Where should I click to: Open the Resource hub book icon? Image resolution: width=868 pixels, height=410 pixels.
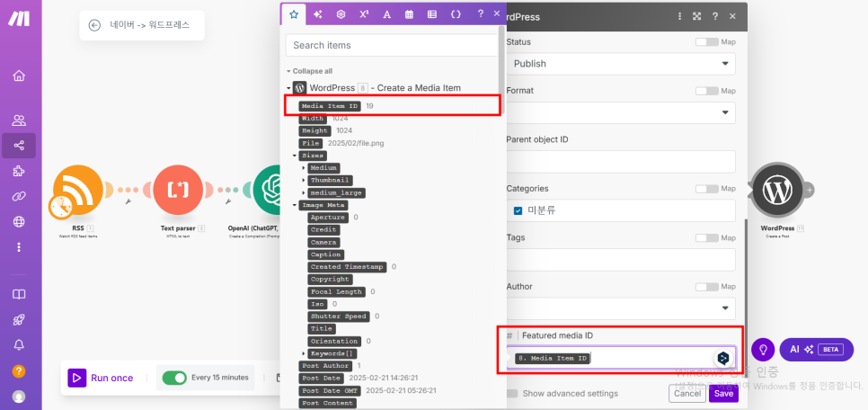19,294
